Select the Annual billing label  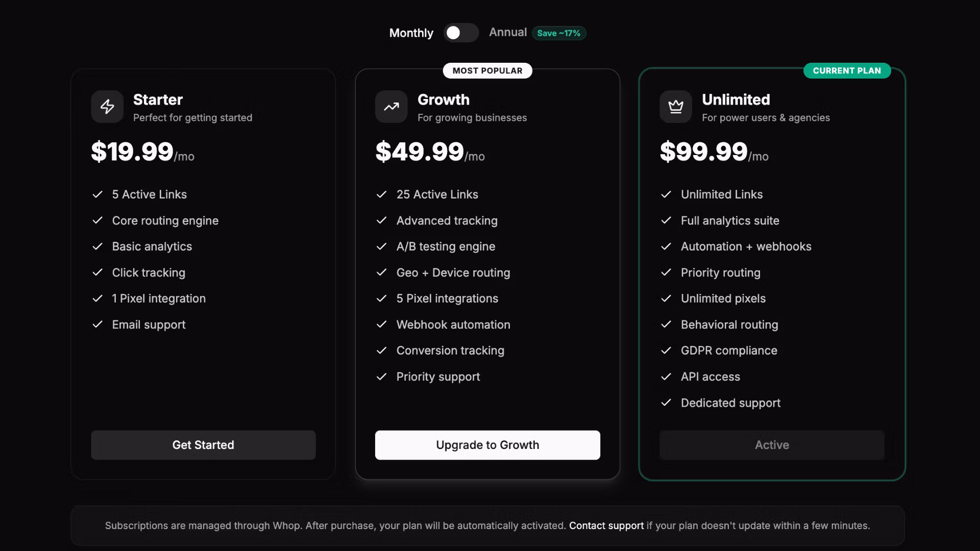click(x=508, y=32)
